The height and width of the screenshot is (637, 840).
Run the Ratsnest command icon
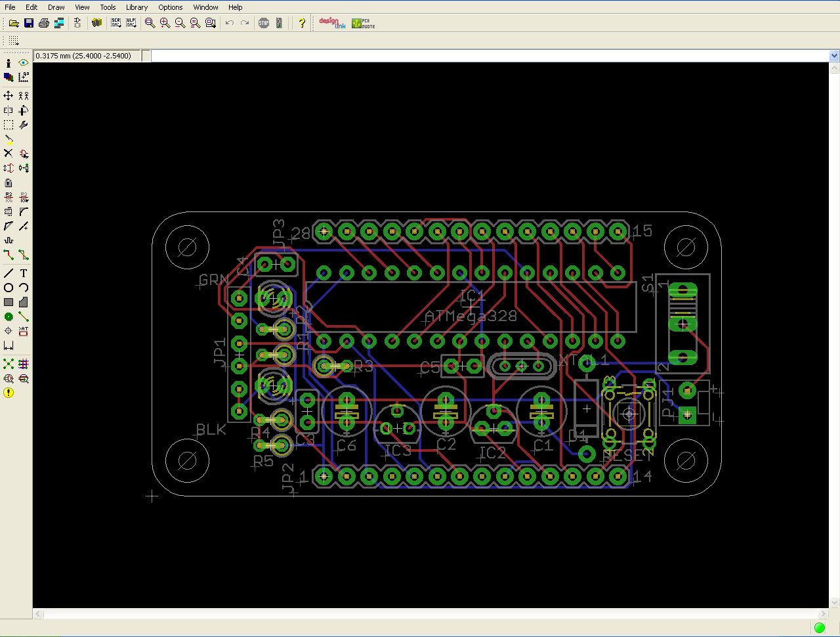(x=7, y=364)
